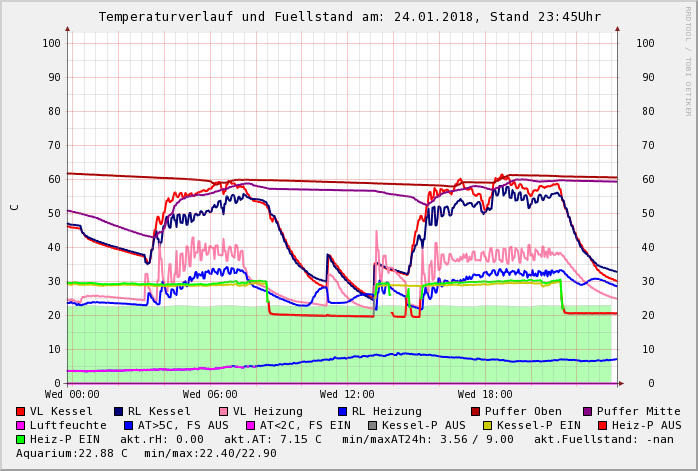Click the red VL Kessel legend swatch
Image resolution: width=698 pixels, height=471 pixels.
point(20,411)
